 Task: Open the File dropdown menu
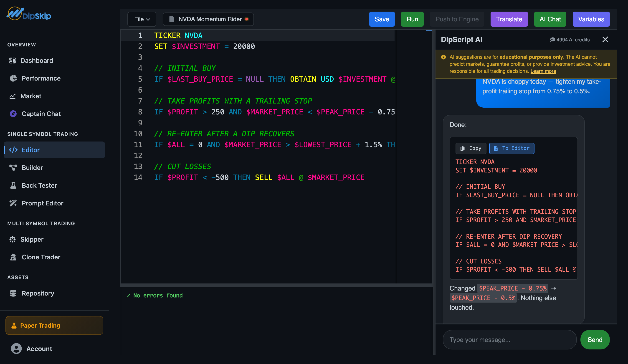(x=142, y=19)
